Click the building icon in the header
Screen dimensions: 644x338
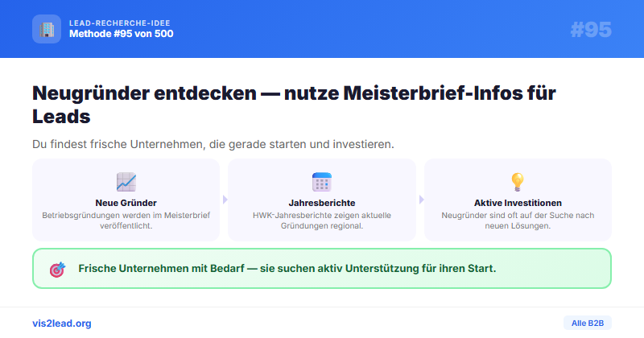point(47,29)
